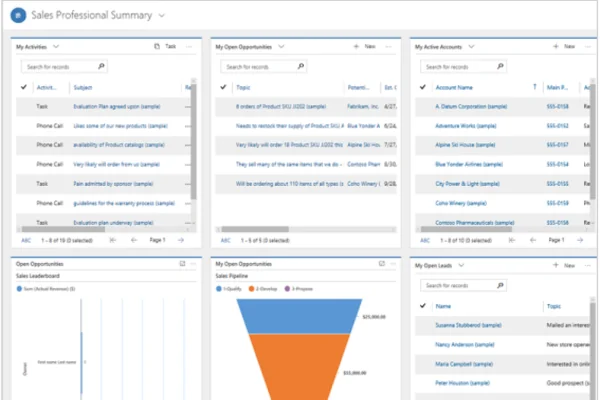
Task: Click the 3-Propose purple legend swatch
Action: coord(287,289)
